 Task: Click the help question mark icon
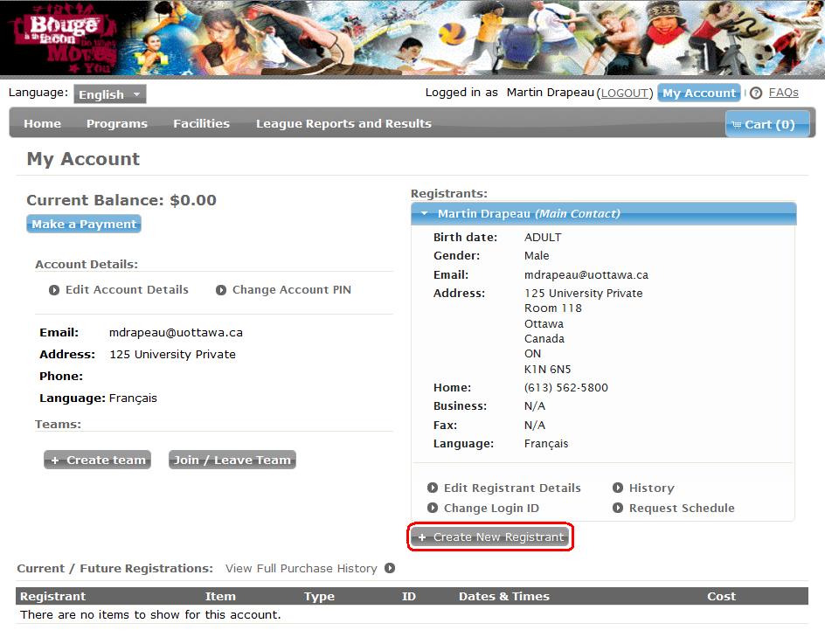[756, 93]
